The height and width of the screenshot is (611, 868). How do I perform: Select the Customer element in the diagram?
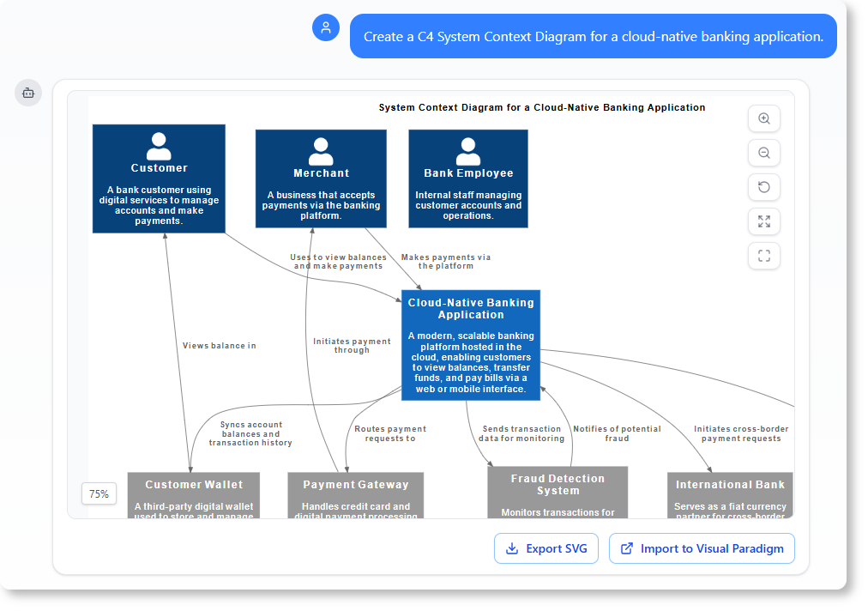[x=159, y=178]
